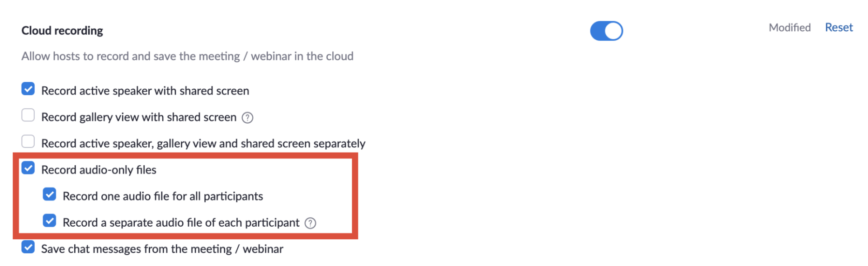
Task: Click the Record audio-only files label text
Action: [99, 170]
